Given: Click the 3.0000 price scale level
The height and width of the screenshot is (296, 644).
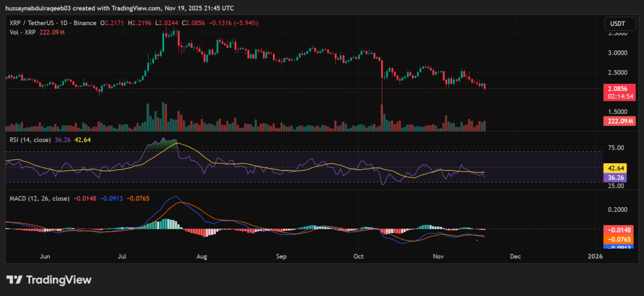Looking at the screenshot, I should coord(616,53).
